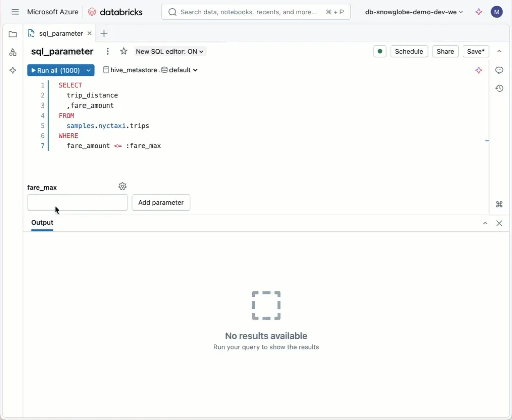
Task: Click the :fare_max parameter on line 7
Action: 143,146
